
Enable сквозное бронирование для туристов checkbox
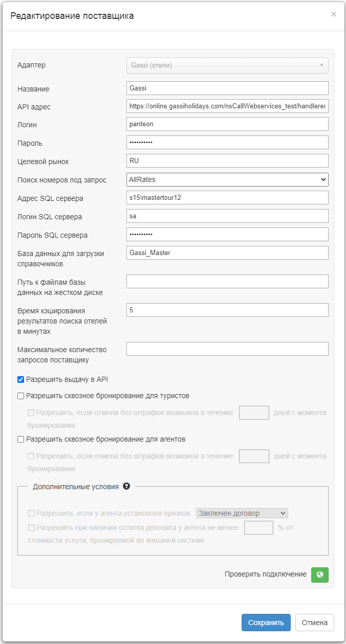[21, 396]
